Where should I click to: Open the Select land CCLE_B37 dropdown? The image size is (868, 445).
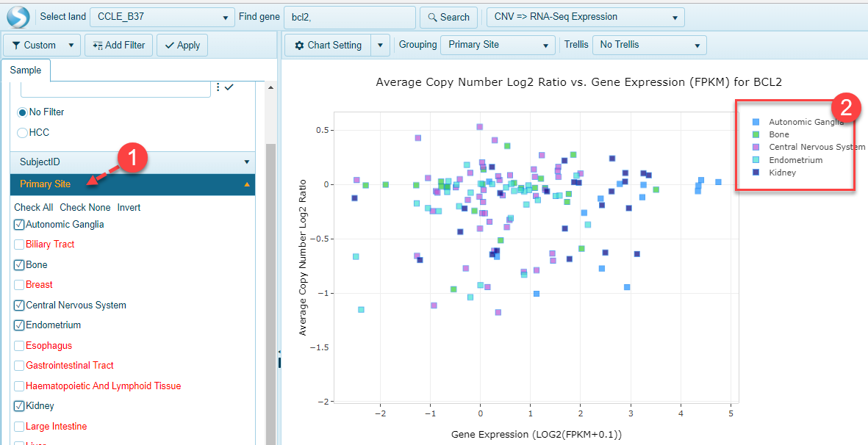pos(162,17)
